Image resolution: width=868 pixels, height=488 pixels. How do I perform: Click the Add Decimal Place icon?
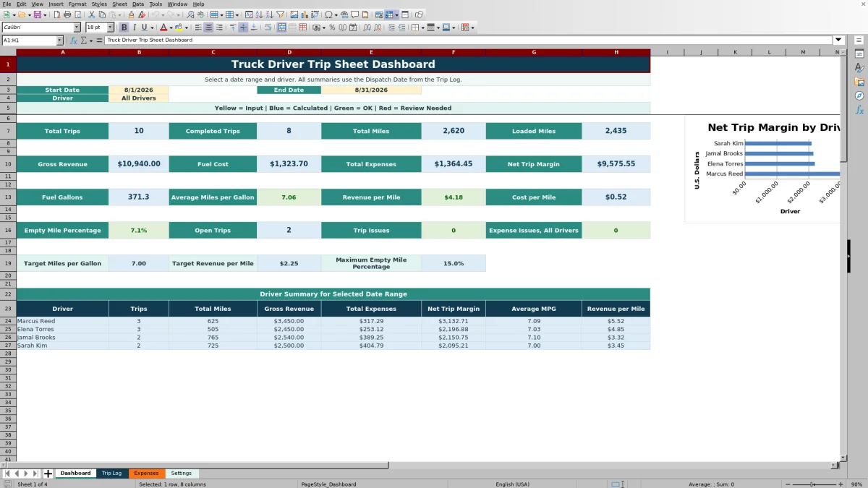(x=367, y=27)
